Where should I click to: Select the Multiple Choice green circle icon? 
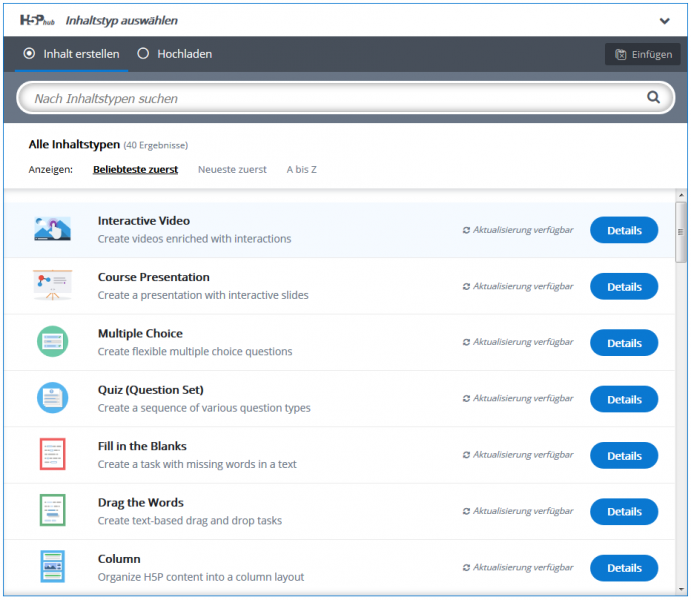click(x=52, y=341)
